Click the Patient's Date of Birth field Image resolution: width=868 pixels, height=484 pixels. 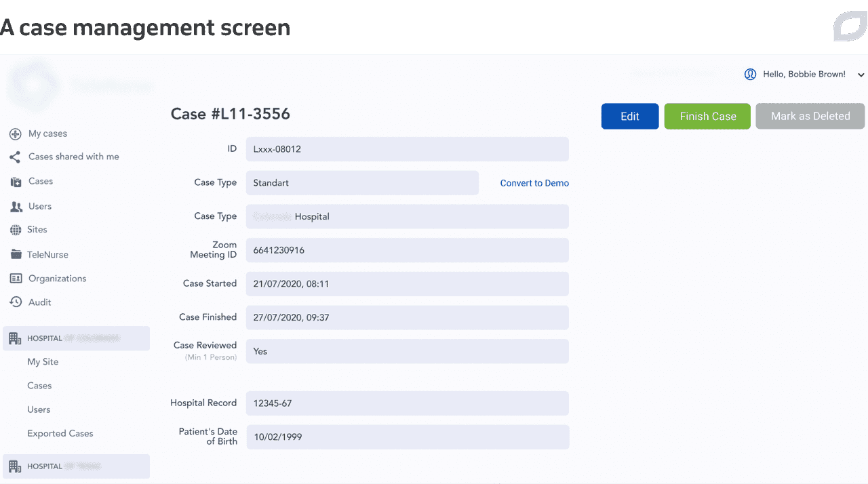click(407, 437)
